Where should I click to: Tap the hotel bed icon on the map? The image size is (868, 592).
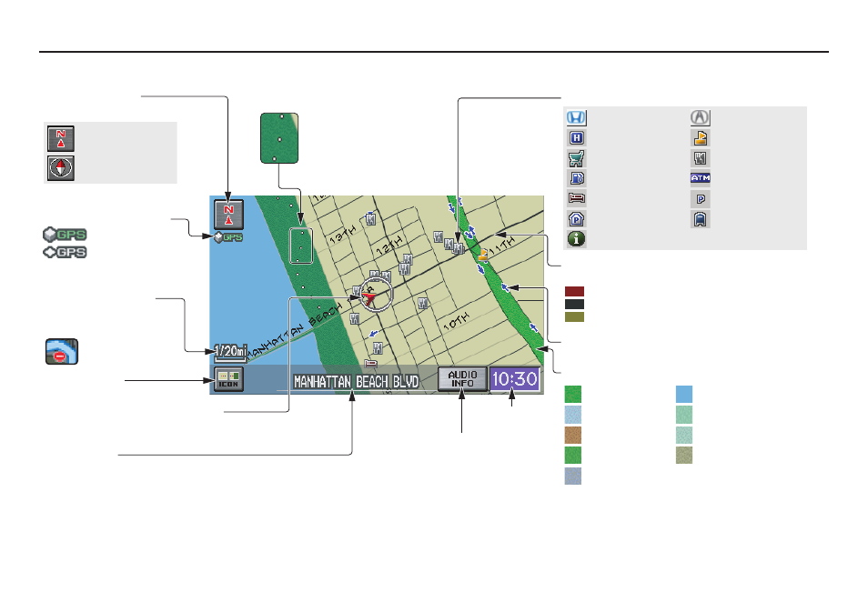(371, 364)
